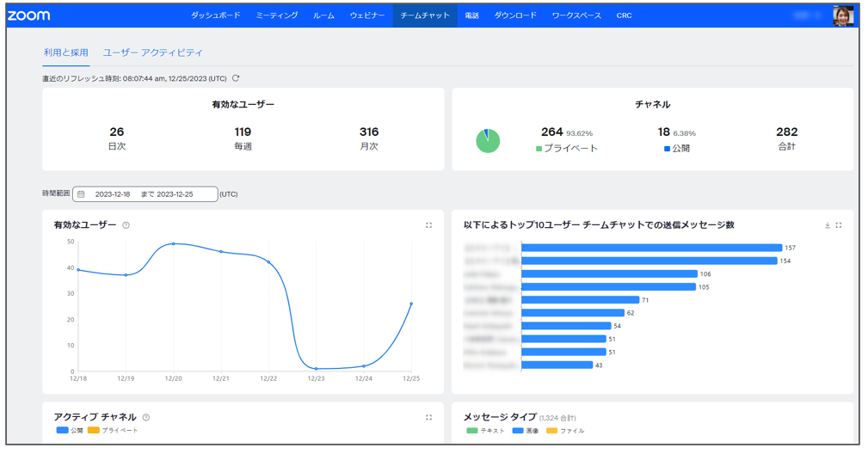
Task: Click the プライベート channel legend label
Action: pos(570,148)
